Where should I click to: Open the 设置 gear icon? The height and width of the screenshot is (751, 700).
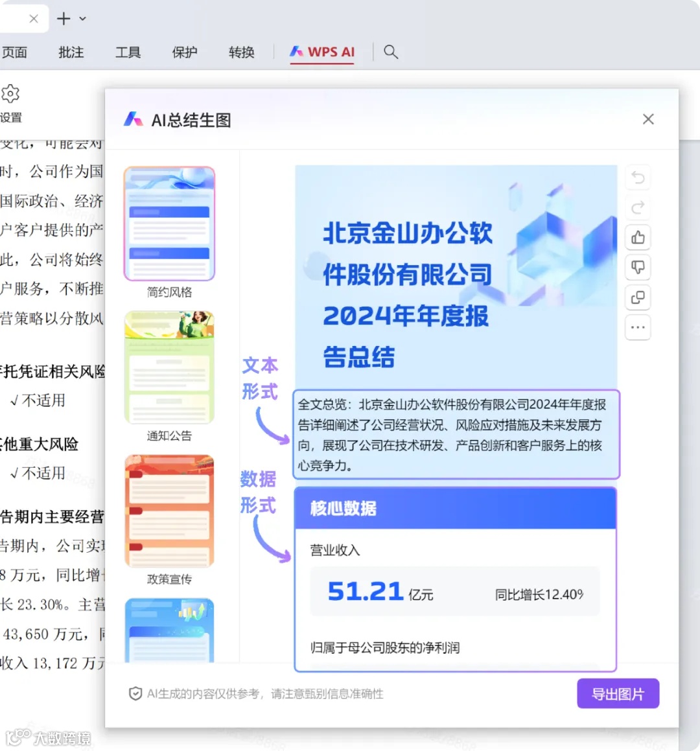point(10,94)
